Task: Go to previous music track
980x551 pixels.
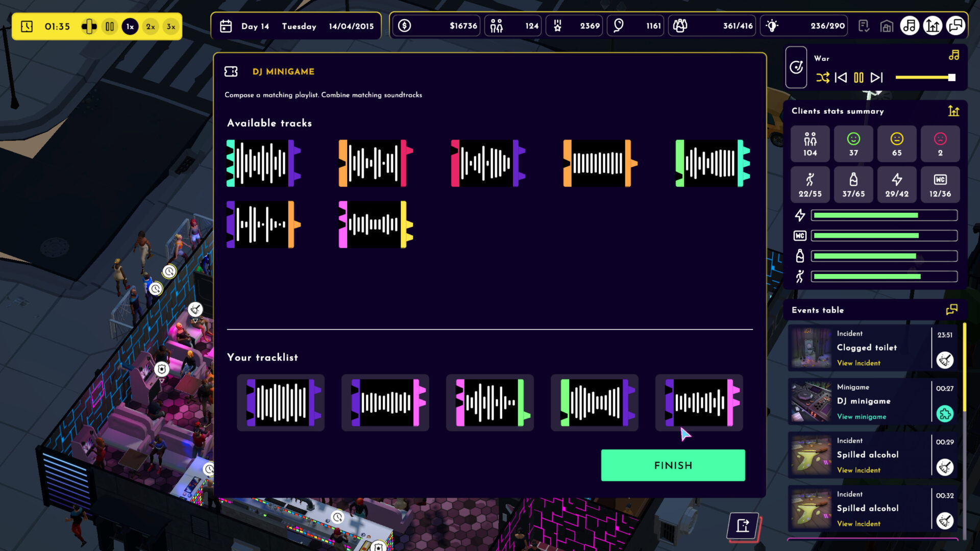Action: click(841, 78)
